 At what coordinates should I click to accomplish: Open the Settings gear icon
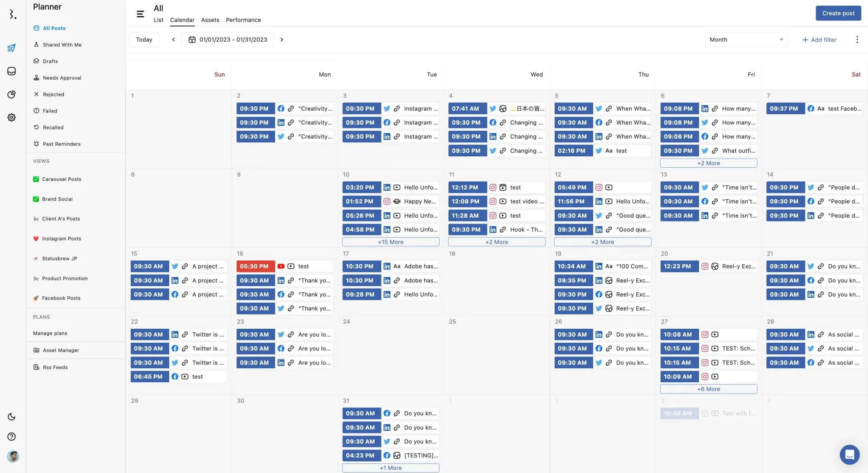pyautogui.click(x=12, y=117)
